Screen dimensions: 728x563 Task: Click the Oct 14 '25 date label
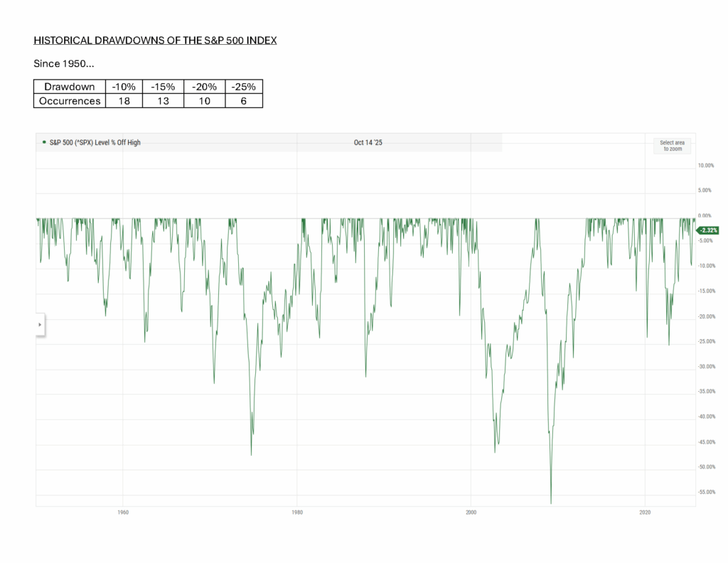pyautogui.click(x=368, y=143)
